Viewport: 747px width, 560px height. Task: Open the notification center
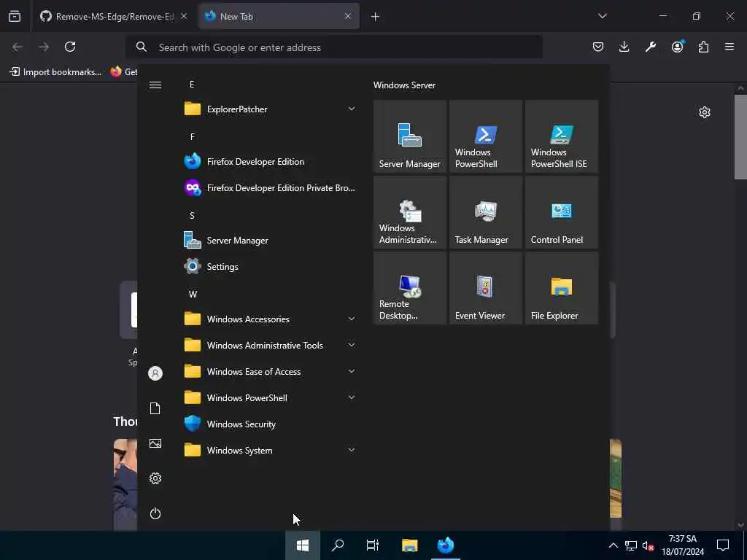coord(723,545)
